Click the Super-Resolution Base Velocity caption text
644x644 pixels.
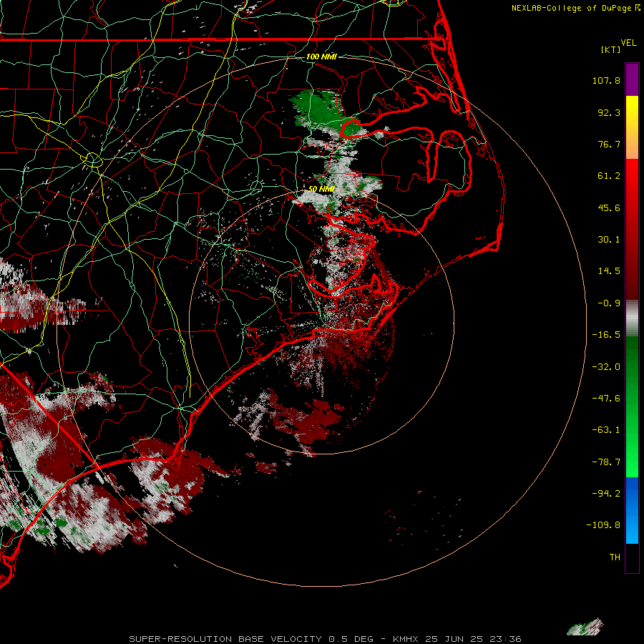[326, 639]
